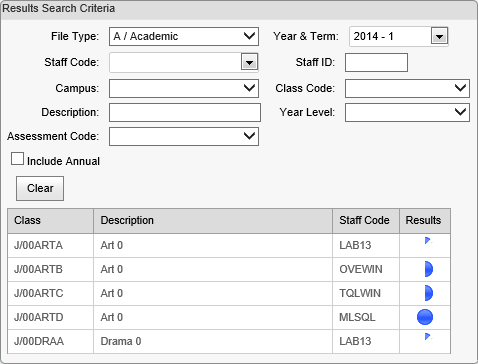
Task: Focus the Description text field
Action: [185, 112]
